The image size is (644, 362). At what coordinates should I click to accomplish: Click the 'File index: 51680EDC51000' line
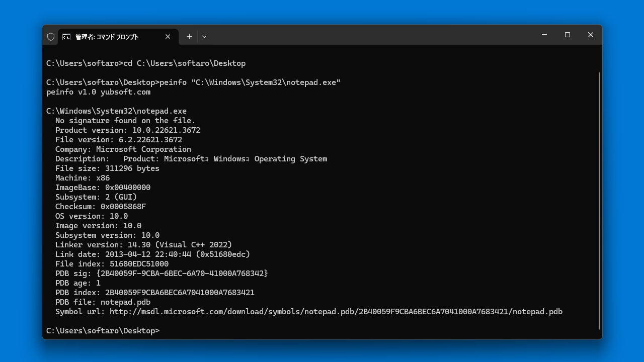pos(112,264)
